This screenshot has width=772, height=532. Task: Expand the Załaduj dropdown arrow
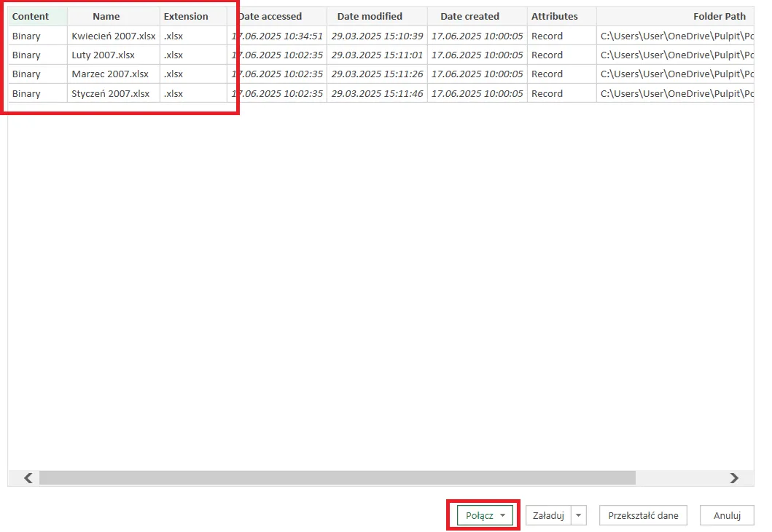tap(579, 515)
